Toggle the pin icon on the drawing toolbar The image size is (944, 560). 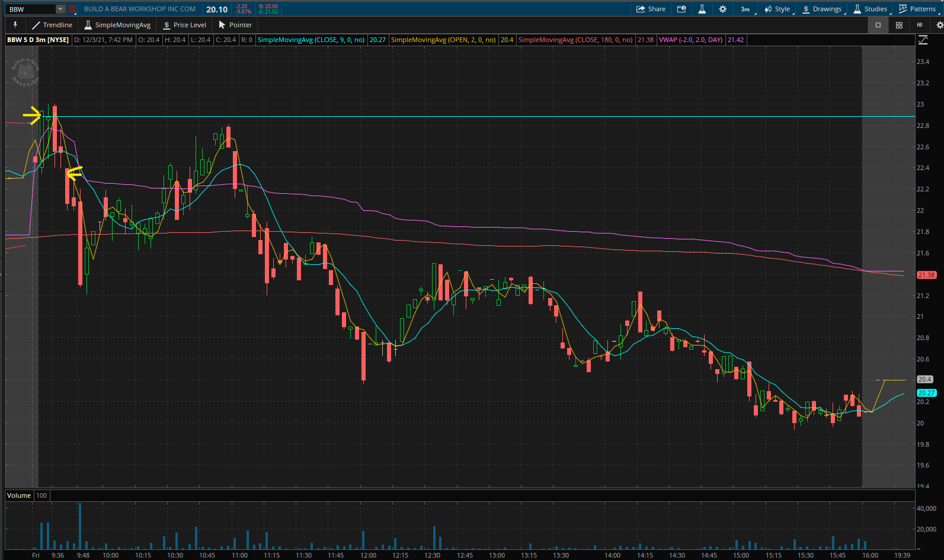(15, 25)
